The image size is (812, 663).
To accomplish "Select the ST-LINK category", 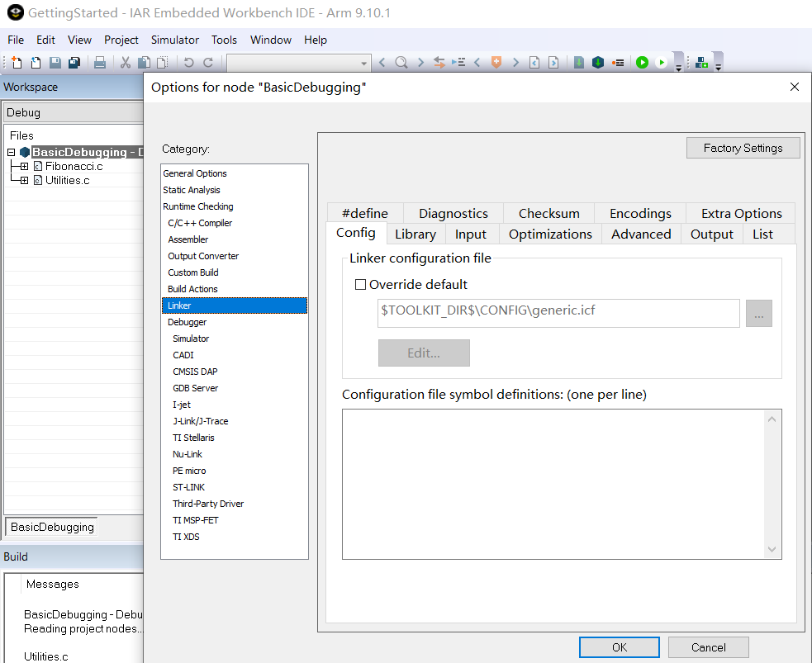I will [188, 487].
